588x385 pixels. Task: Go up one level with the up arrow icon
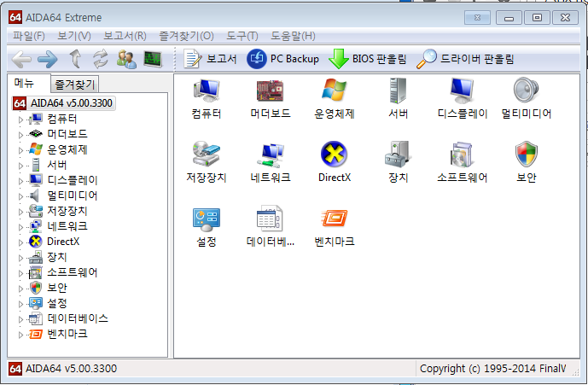(x=75, y=59)
